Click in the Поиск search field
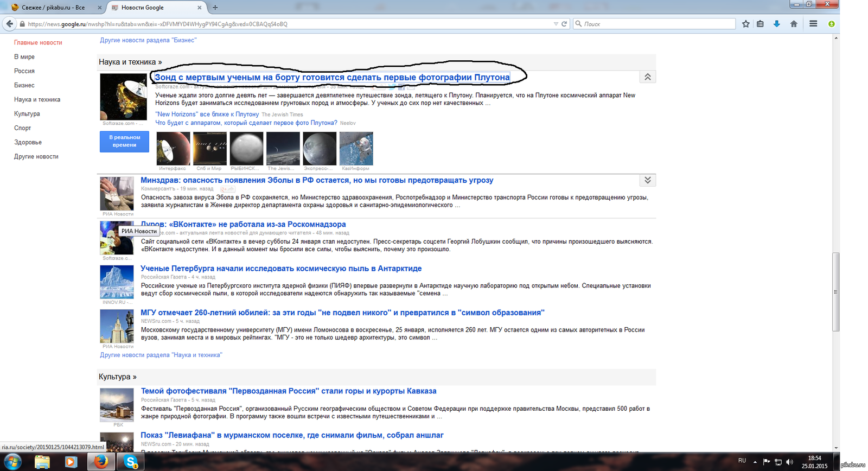868x471 pixels. click(x=656, y=24)
